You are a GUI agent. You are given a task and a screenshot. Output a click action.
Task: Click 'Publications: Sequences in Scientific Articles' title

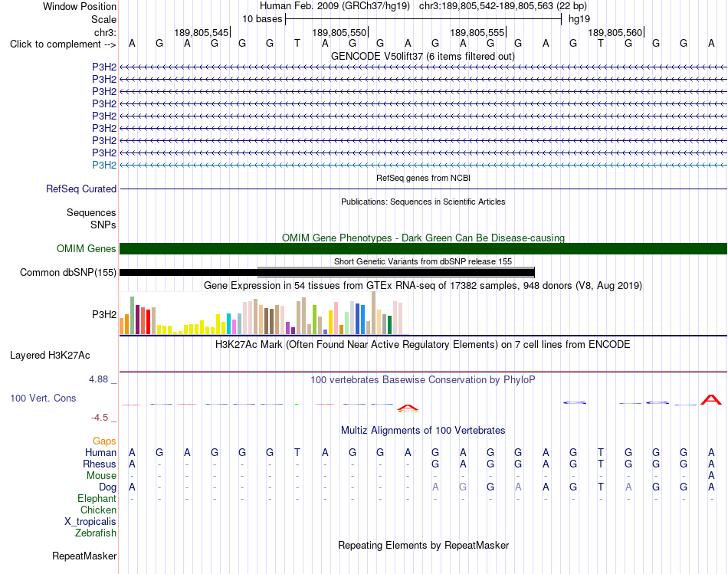click(423, 202)
